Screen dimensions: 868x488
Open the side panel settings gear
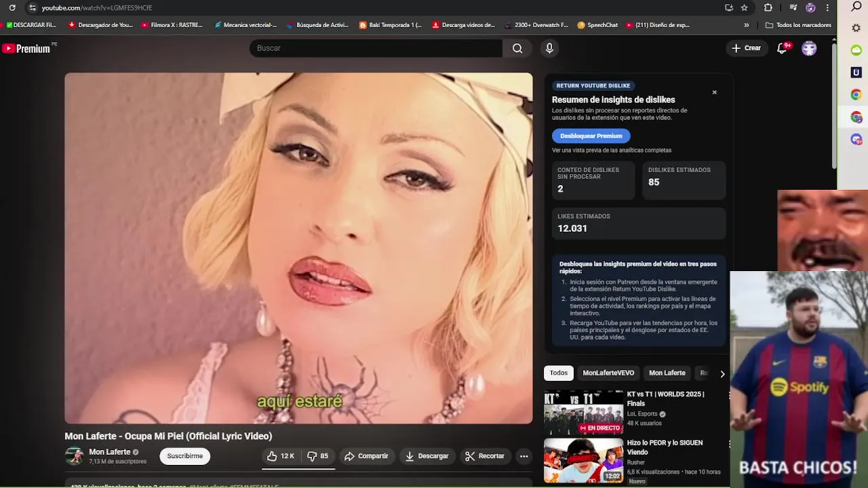tap(856, 28)
